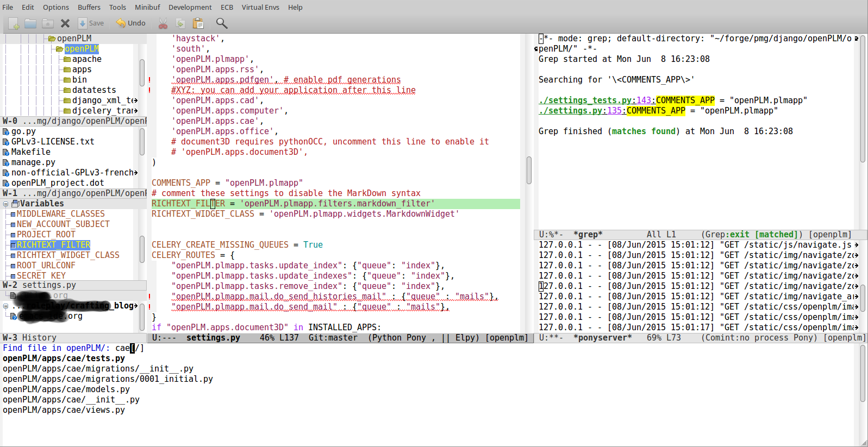Screen dimensions: 868x447
Task: Choose openPLM/apps/cae/views.py completion
Action: click(64, 410)
